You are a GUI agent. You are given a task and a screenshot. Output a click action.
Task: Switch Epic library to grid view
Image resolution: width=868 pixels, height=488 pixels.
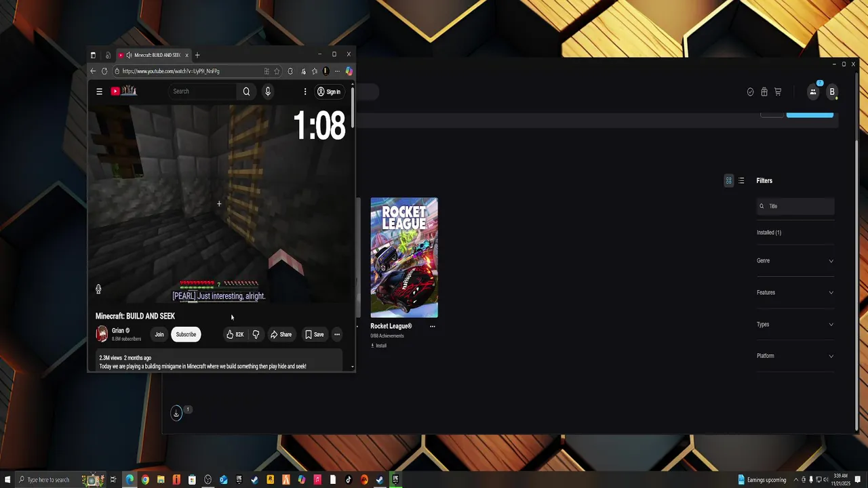[729, 180]
